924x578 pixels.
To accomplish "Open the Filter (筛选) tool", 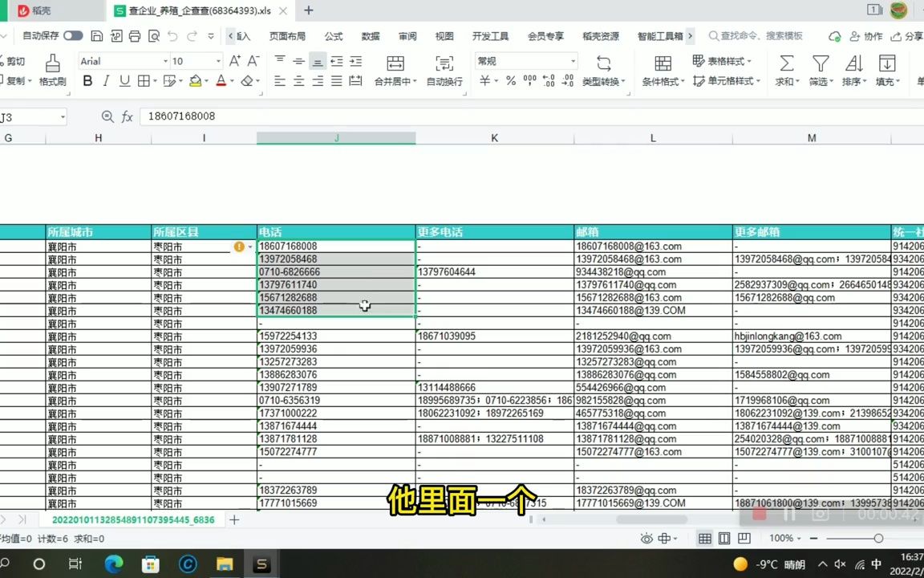I will pos(819,71).
